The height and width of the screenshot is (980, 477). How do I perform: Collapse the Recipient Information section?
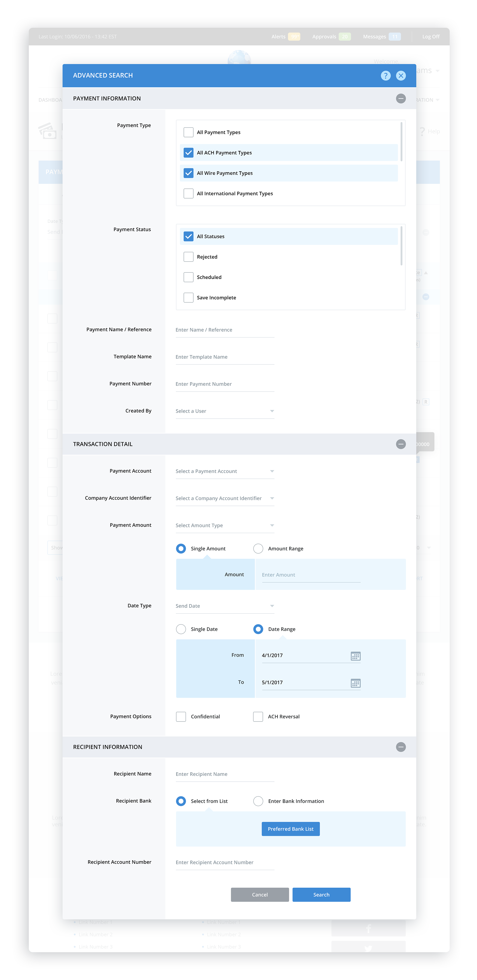[400, 747]
